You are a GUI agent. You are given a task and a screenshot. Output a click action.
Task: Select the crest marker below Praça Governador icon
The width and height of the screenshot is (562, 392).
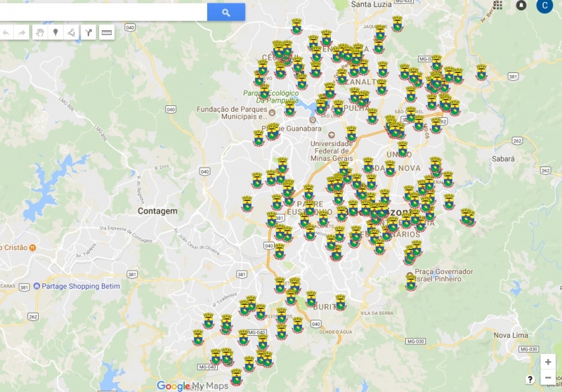pos(411,283)
